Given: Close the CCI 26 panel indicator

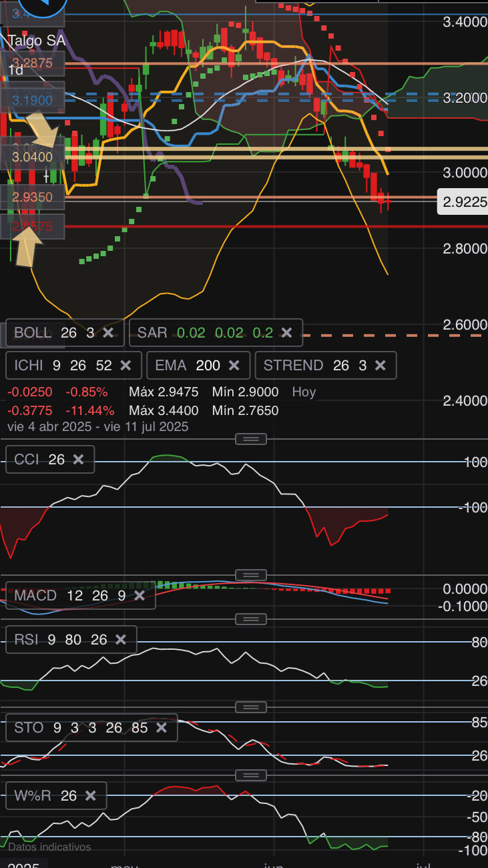Looking at the screenshot, I should (x=78, y=459).
